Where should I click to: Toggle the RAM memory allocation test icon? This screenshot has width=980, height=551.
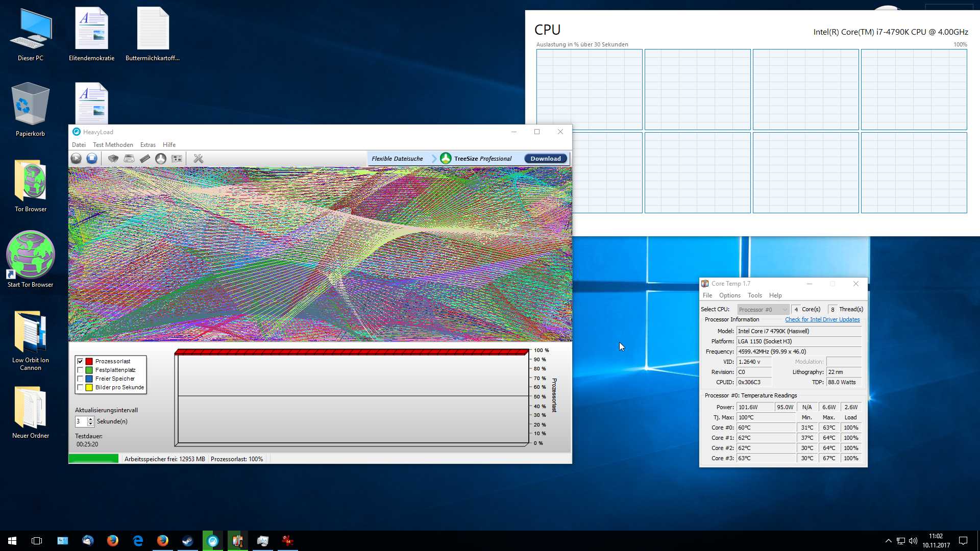tap(145, 159)
